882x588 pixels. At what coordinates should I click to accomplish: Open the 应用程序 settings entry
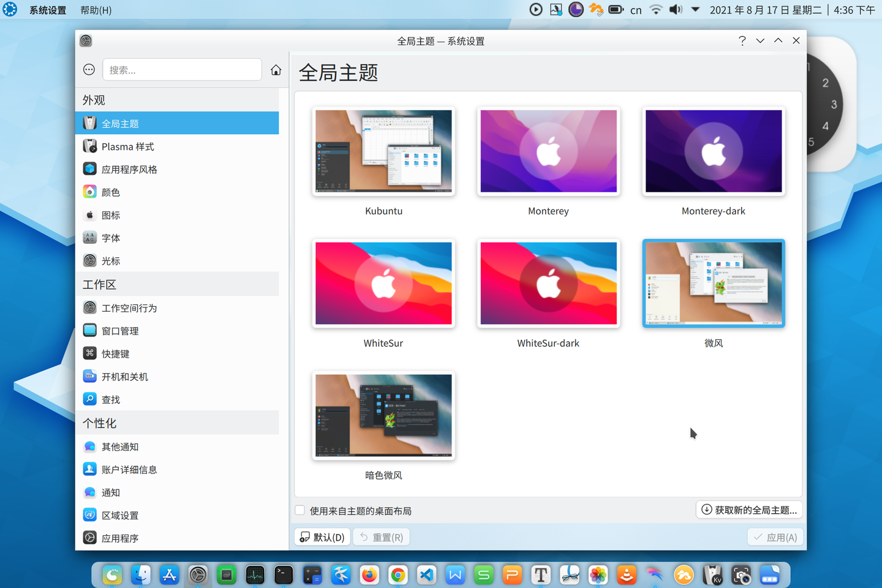point(177,538)
